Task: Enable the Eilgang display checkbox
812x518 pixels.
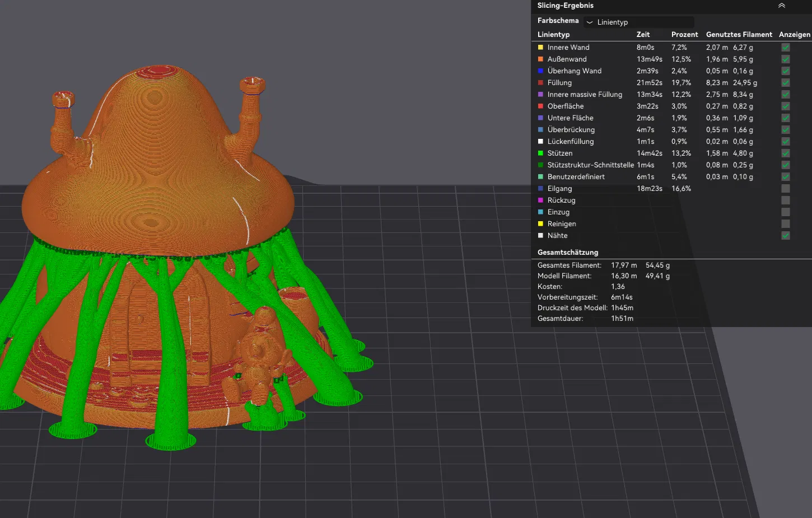Action: 786,189
